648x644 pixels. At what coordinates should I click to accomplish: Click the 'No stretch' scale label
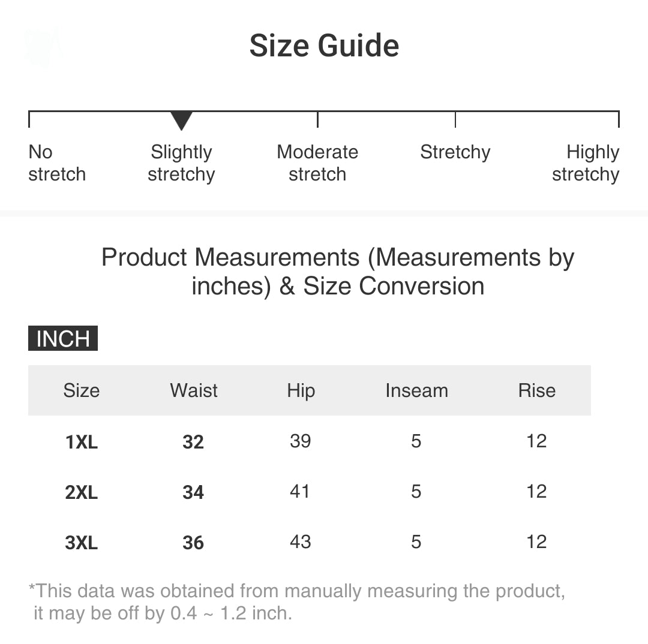click(x=57, y=163)
